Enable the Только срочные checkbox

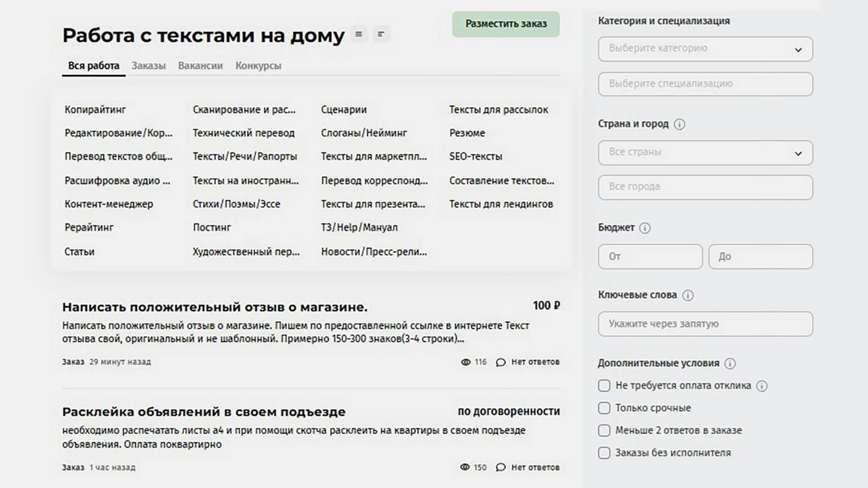pos(604,408)
